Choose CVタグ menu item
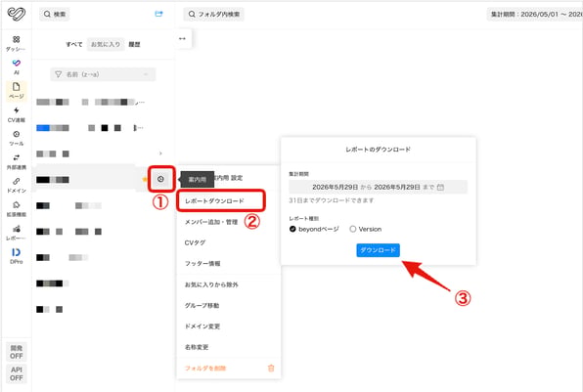 (x=195, y=242)
